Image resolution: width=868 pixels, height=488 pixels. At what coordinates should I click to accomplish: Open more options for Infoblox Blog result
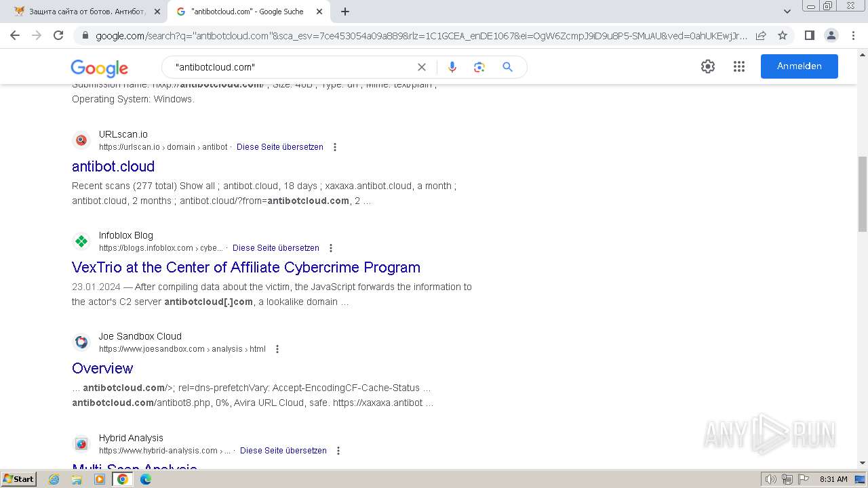pyautogui.click(x=331, y=248)
